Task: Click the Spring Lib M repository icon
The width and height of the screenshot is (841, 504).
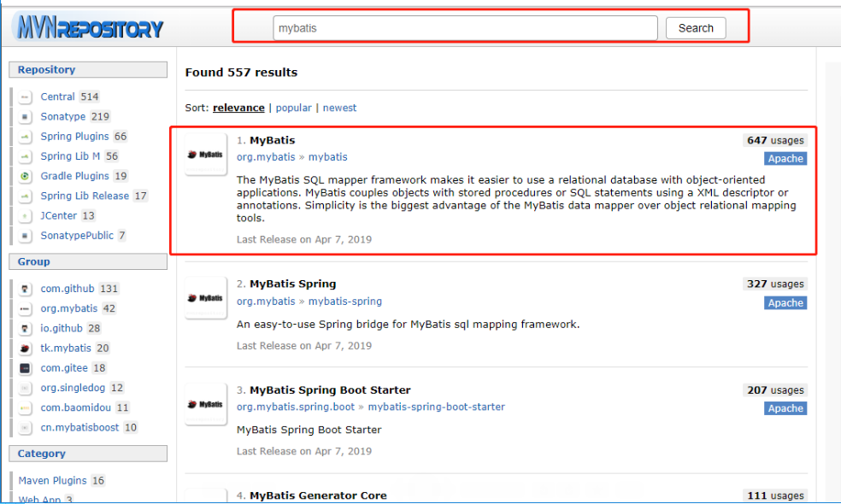Action: tap(25, 156)
